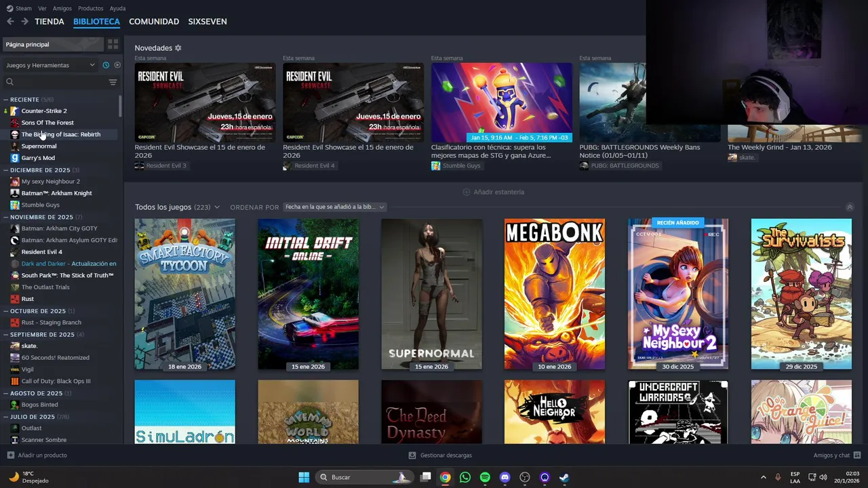Toggle ready-to-play filter icon

click(x=117, y=65)
